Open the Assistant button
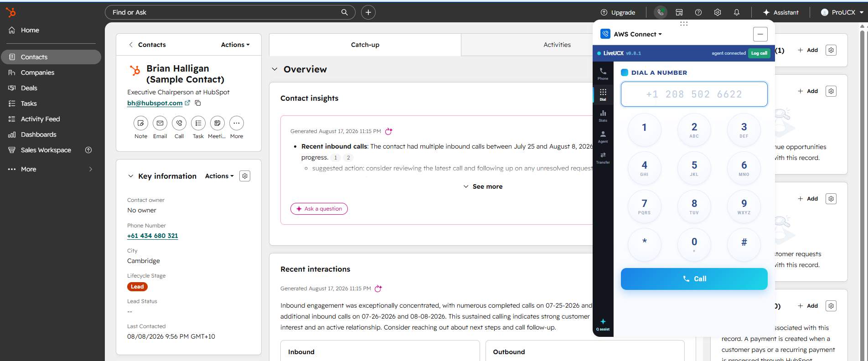 coord(781,12)
